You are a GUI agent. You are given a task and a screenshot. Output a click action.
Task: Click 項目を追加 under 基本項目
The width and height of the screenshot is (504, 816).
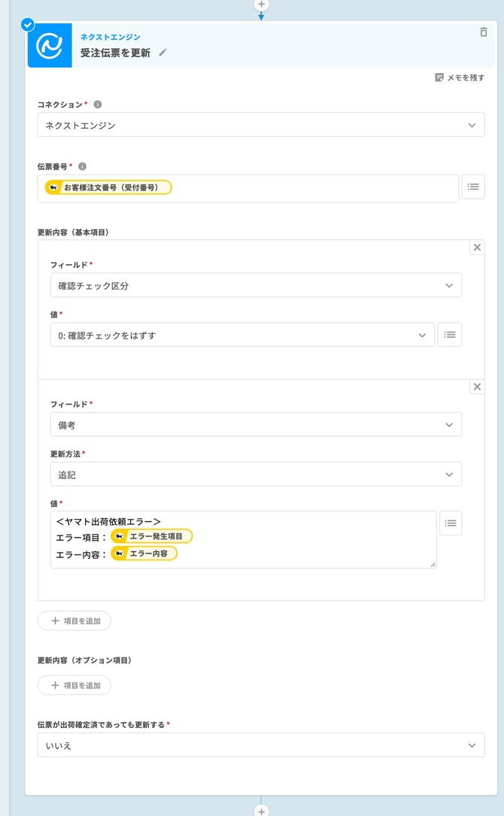click(74, 621)
